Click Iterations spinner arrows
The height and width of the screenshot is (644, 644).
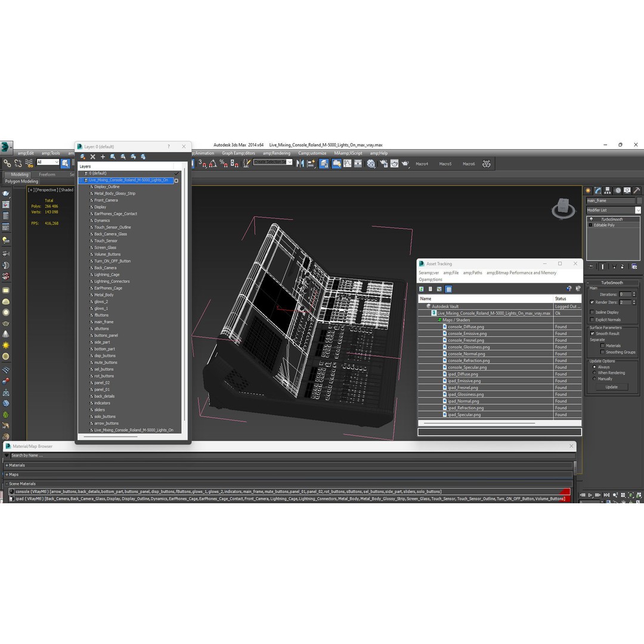(x=634, y=294)
